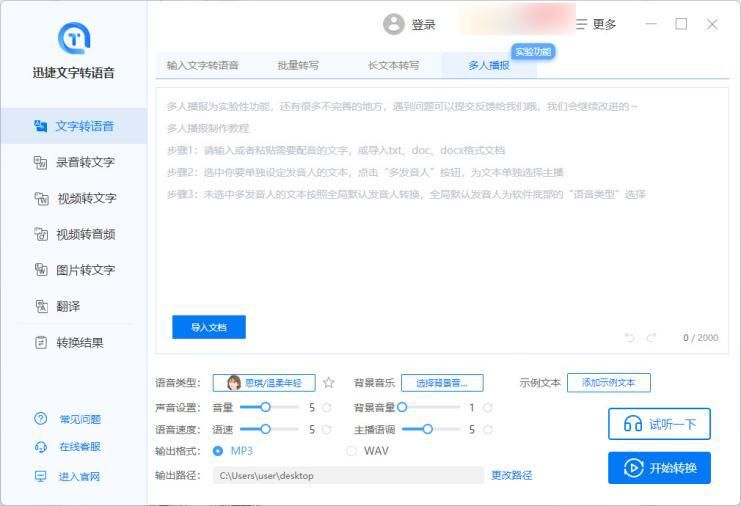This screenshot has height=506, width=741.
Task: Switch to 长文本转写 tab
Action: click(394, 65)
